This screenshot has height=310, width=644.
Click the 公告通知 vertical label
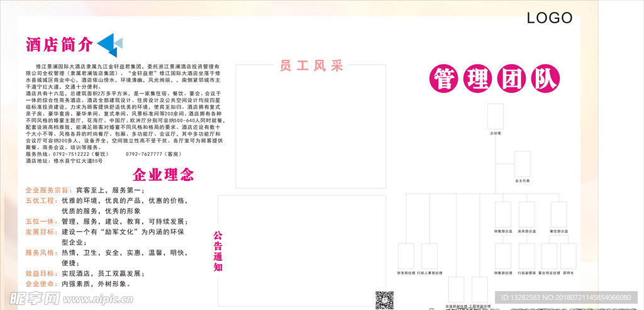tap(218, 251)
